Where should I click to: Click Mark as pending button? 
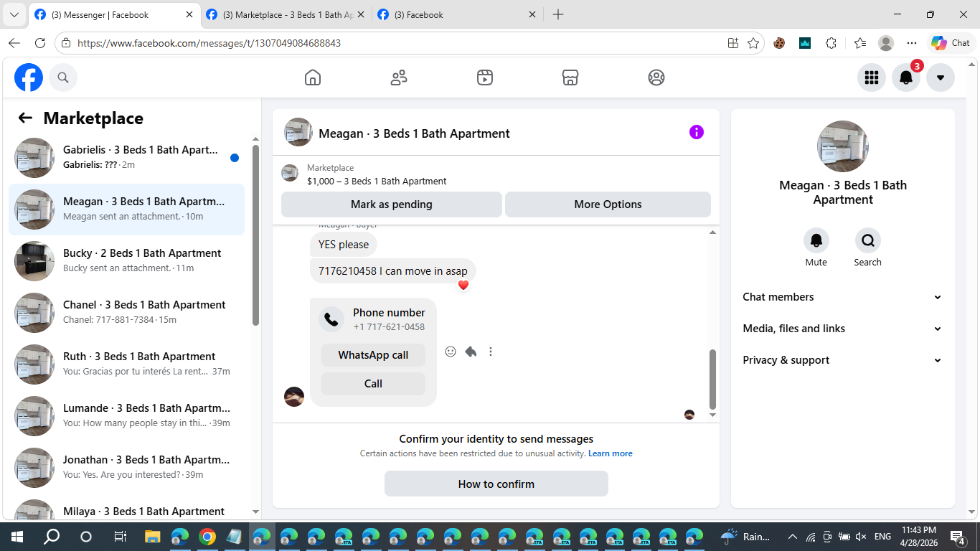(392, 204)
